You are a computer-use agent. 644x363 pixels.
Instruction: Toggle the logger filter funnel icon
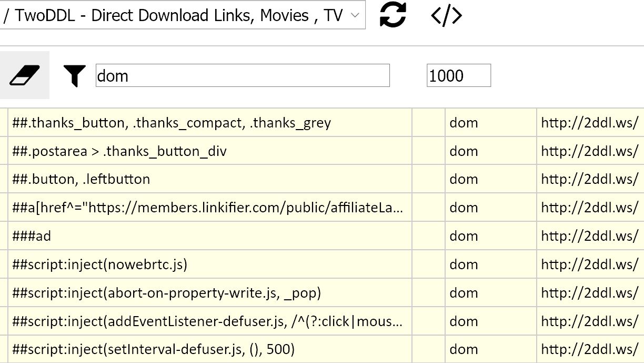click(74, 76)
